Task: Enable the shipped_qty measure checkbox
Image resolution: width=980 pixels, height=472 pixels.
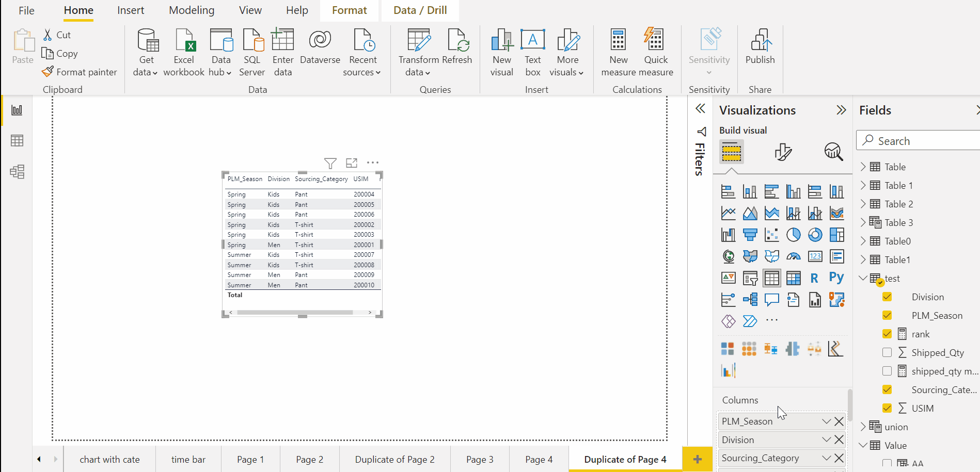Action: click(887, 371)
